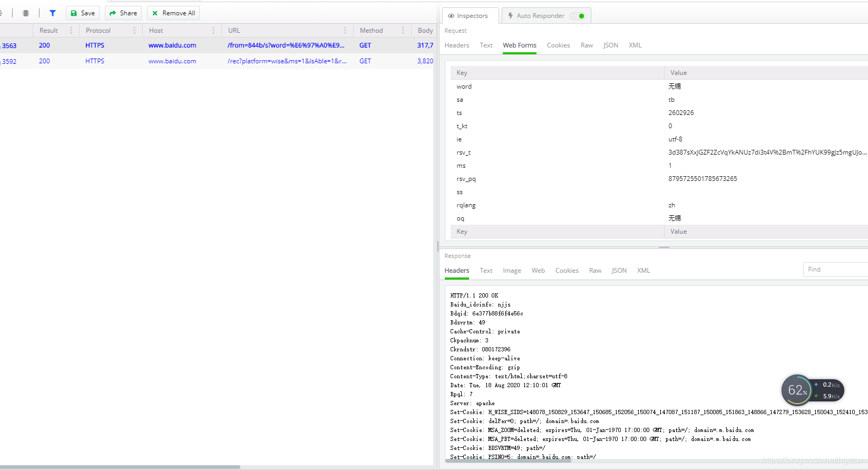Open the request Text tab
Image resolution: width=868 pixels, height=470 pixels.
(486, 45)
